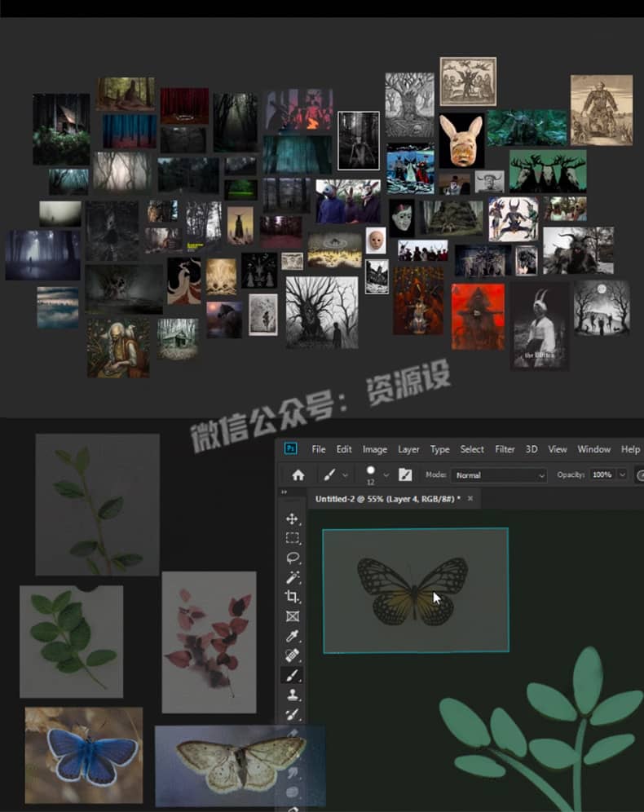The width and height of the screenshot is (644, 812).
Task: Click the butterfly reference image on canvas
Action: coord(416,590)
